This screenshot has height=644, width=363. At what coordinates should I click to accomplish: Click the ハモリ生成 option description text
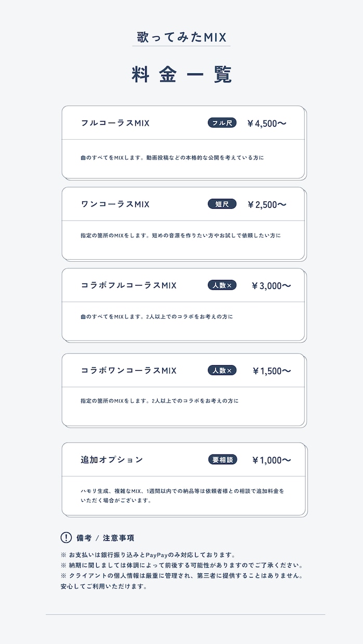(x=182, y=495)
